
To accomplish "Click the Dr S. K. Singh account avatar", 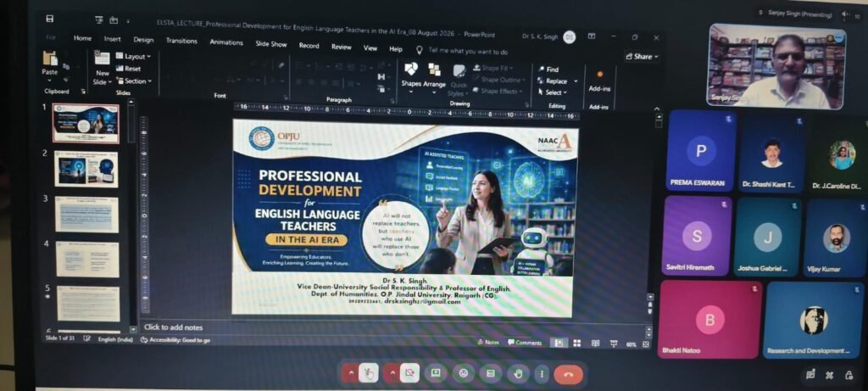I will click(x=569, y=37).
